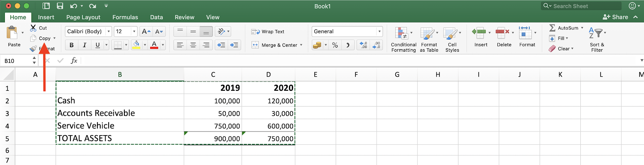
Task: Click the Cut scissors icon
Action: click(x=33, y=28)
